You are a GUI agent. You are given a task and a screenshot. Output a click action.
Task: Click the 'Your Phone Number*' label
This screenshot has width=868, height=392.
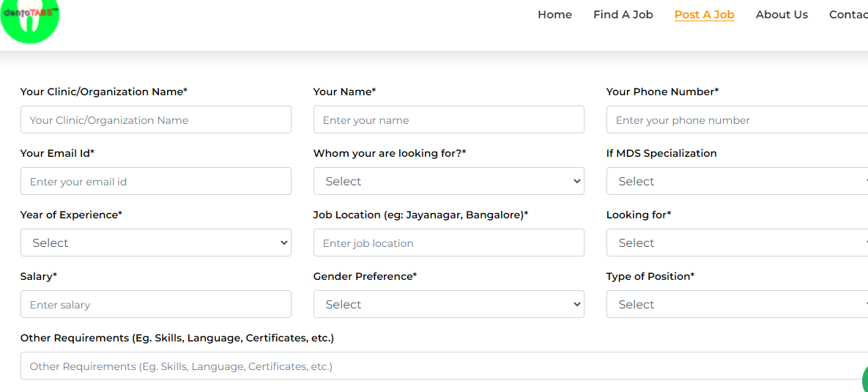[x=662, y=92]
